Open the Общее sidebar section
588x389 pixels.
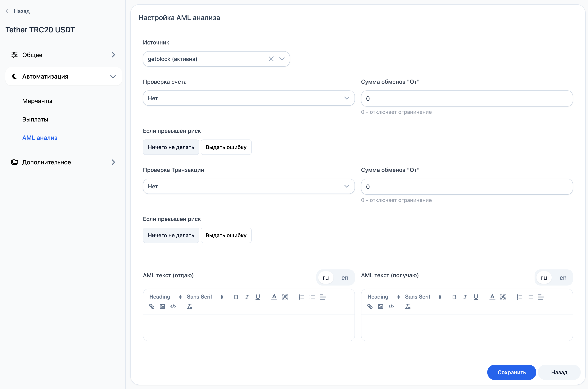tap(64, 55)
